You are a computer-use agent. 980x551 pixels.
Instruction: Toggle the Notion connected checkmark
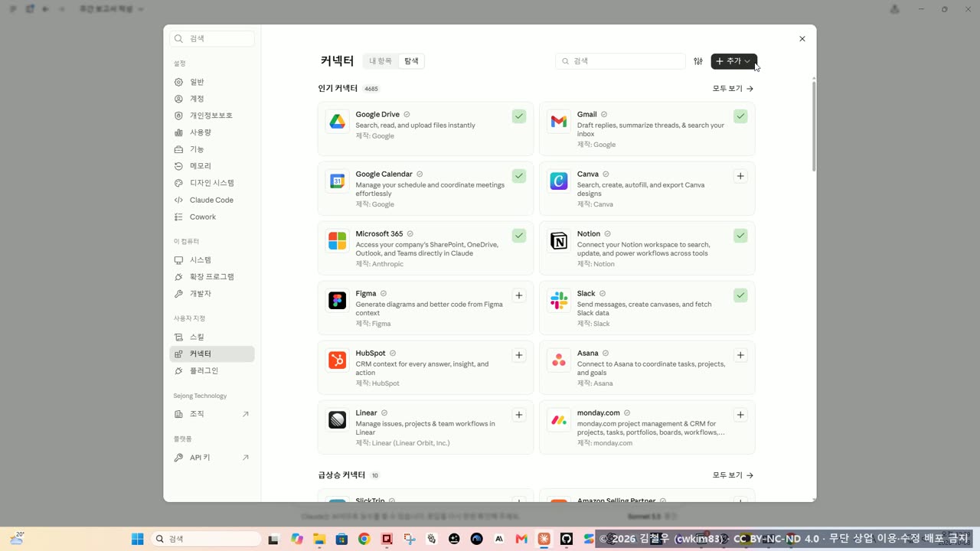coord(740,236)
